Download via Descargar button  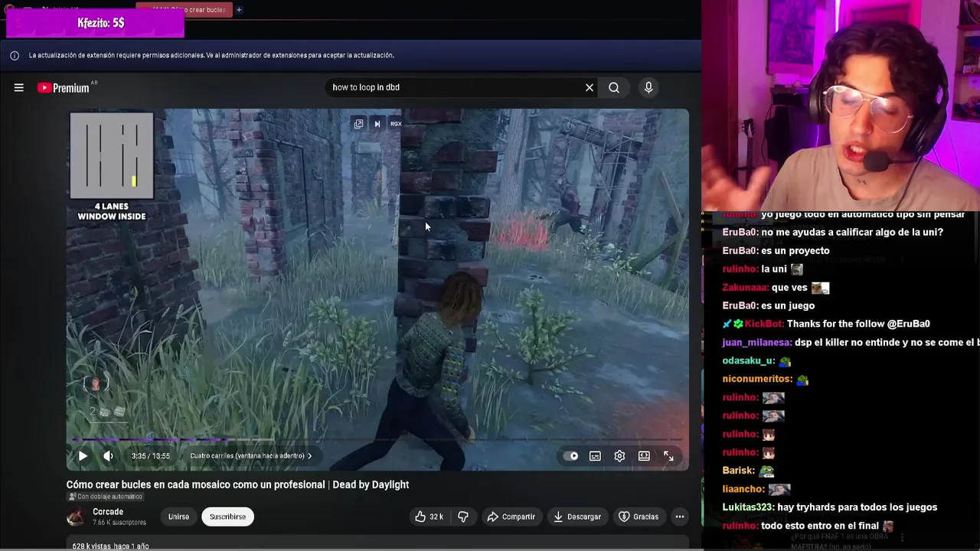point(577,517)
